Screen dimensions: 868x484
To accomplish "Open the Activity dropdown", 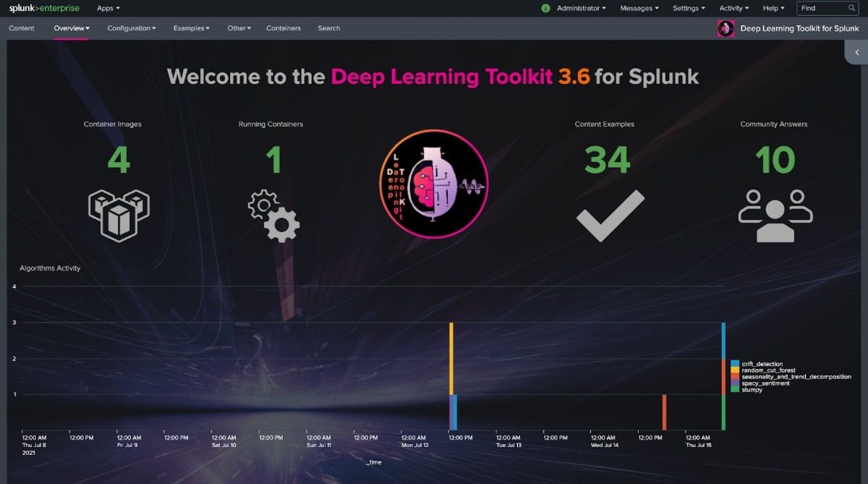I will (734, 8).
